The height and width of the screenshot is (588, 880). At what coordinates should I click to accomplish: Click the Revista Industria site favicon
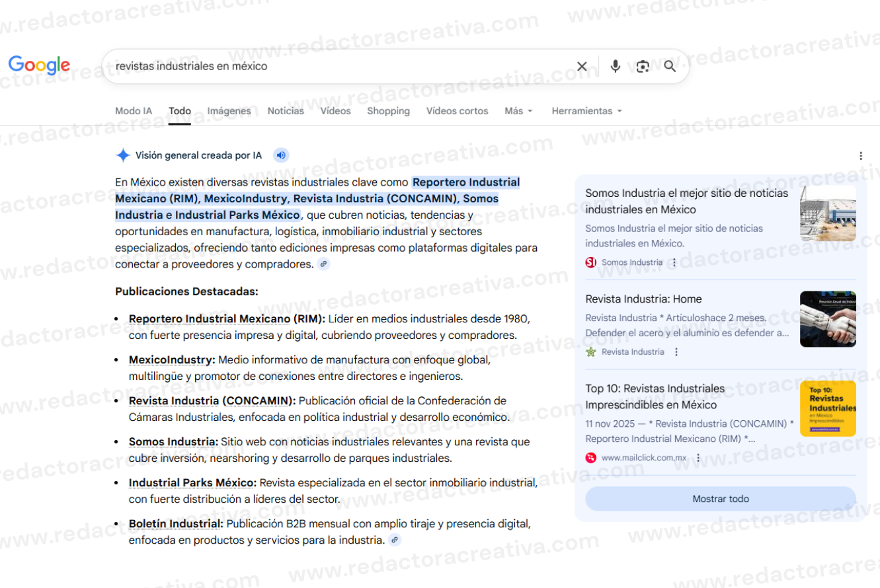click(591, 352)
